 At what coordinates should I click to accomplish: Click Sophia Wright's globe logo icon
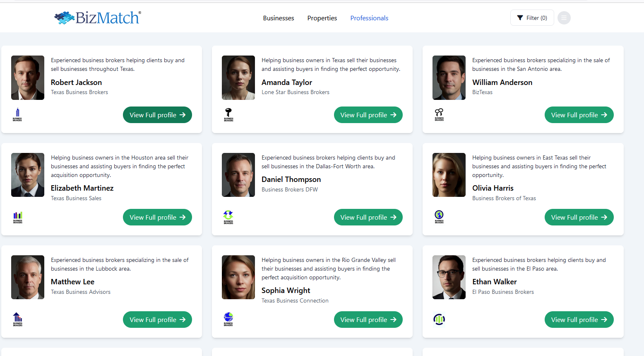click(228, 319)
